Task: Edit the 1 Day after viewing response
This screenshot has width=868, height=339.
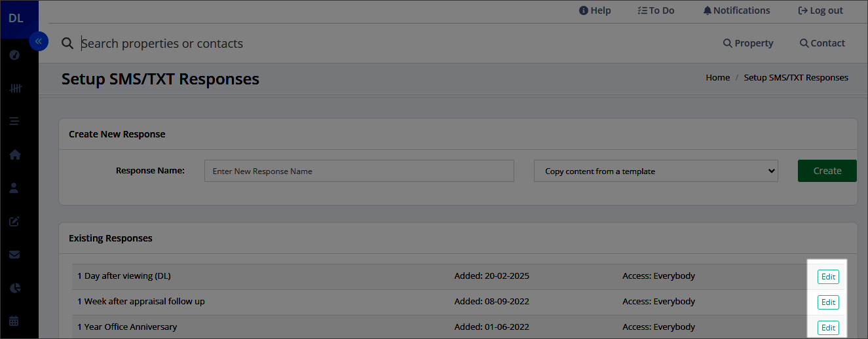Action: [x=828, y=277]
